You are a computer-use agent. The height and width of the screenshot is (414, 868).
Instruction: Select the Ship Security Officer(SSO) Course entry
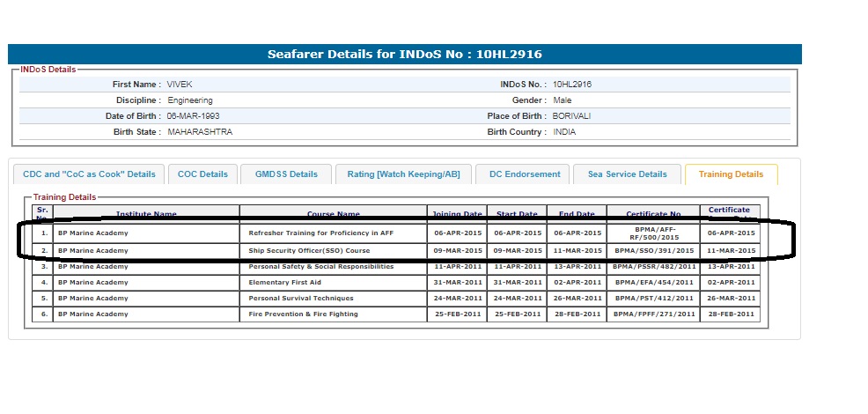[x=309, y=251]
